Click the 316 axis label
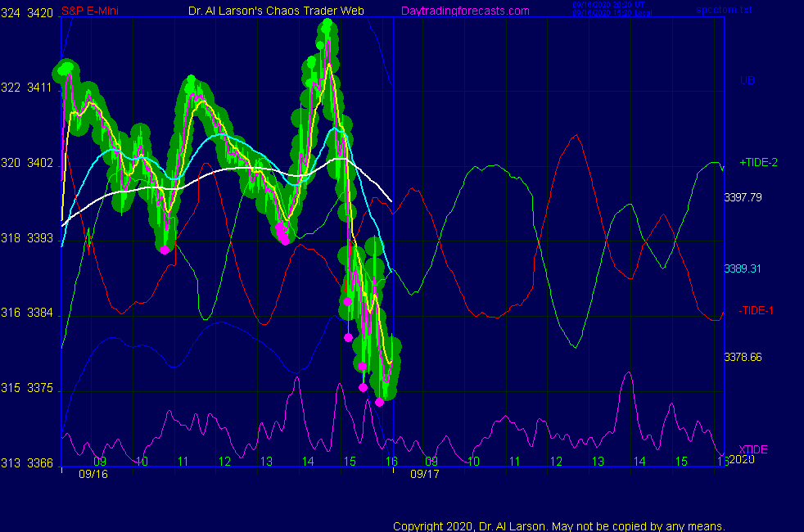Viewport: 804px width, 532px height. (x=11, y=313)
